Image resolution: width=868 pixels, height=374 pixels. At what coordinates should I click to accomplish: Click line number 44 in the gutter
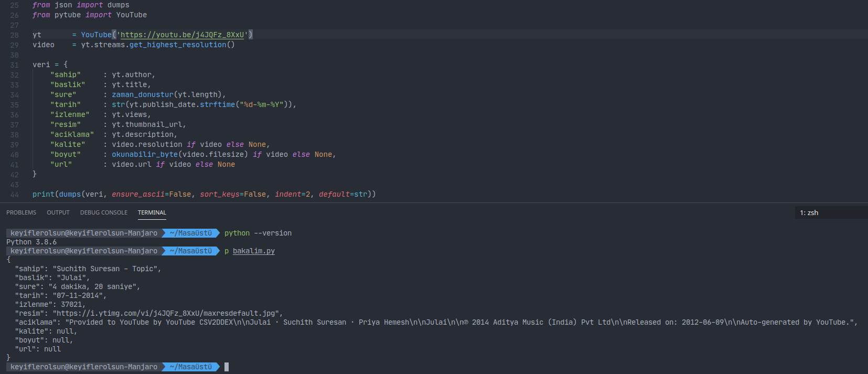14,195
